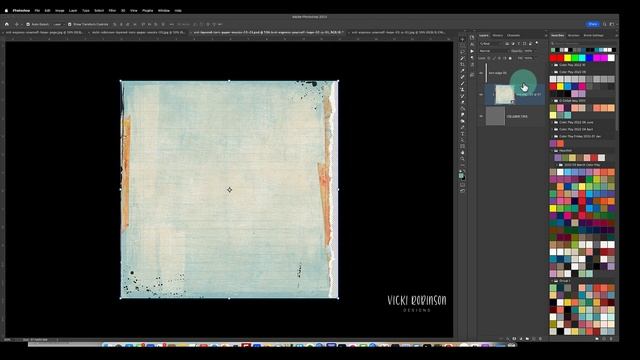Select the History Brush tool
This screenshot has width=640, height=360.
pyautogui.click(x=462, y=96)
